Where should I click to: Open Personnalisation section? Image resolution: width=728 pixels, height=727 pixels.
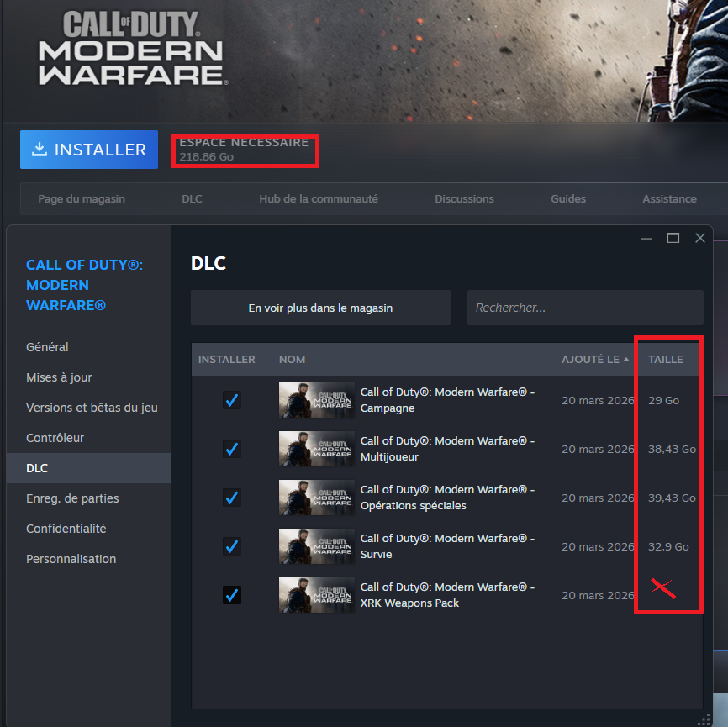coord(71,558)
